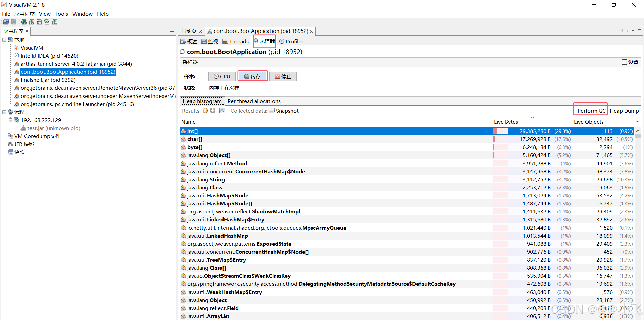Click the Update Results Now refresh icon
This screenshot has width=644, height=320.
[x=213, y=111]
